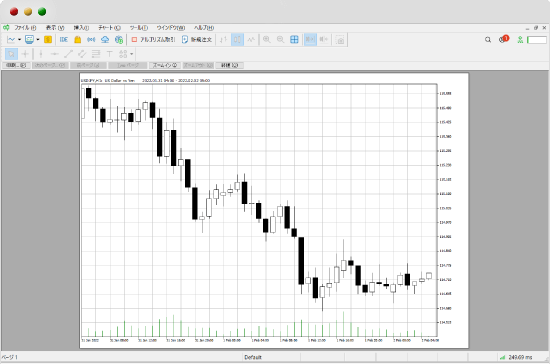The image size is (550, 364).
Task: Expand the new chart dropdown arrow
Action: 19,40
